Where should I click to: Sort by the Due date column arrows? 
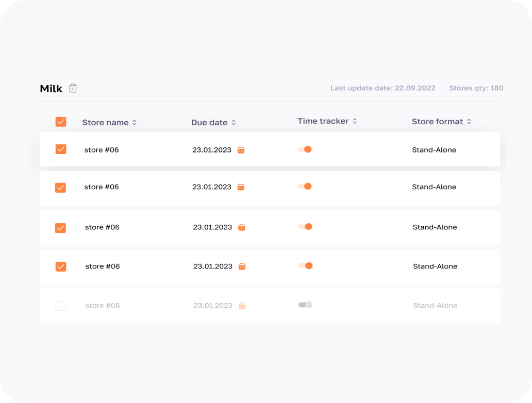[x=234, y=123]
